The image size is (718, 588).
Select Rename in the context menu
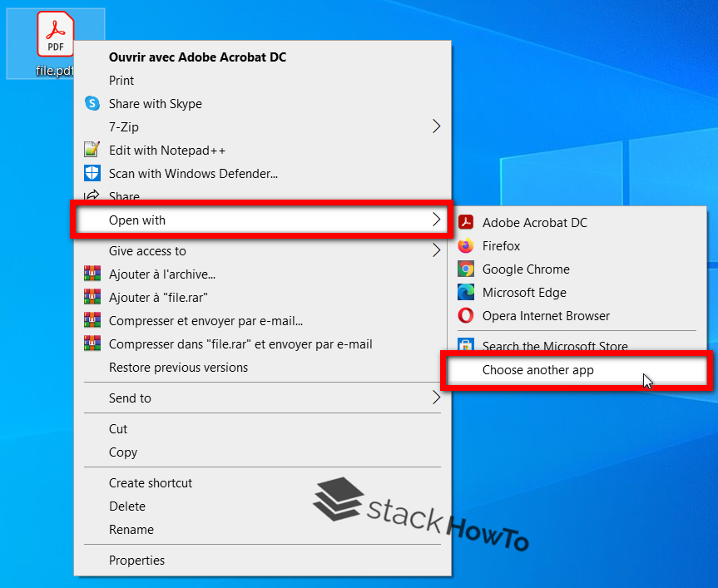pos(131,530)
